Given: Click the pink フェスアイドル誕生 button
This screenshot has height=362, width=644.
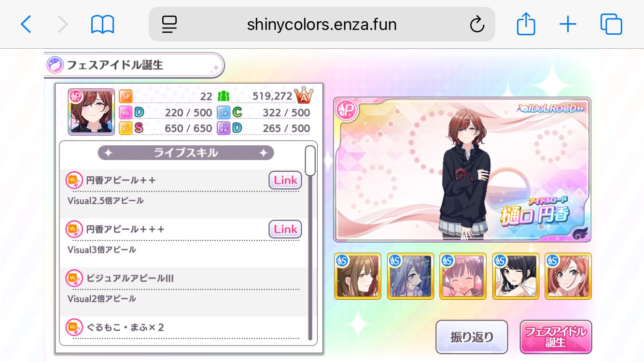Looking at the screenshot, I should 556,337.
